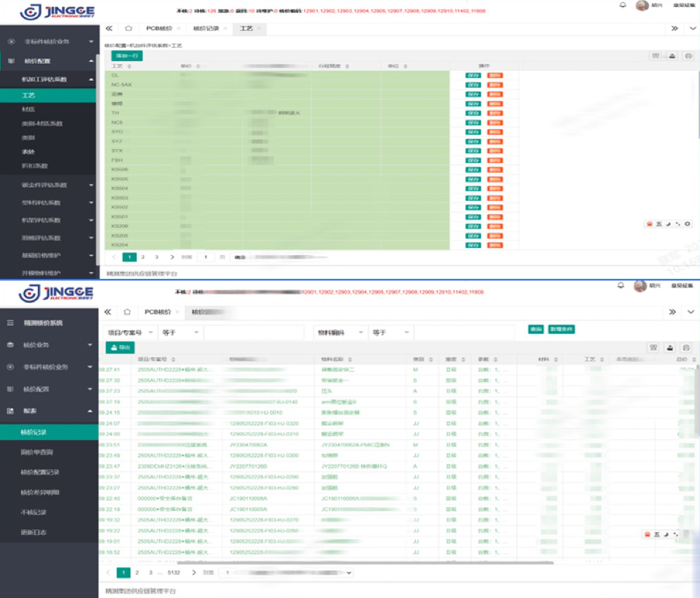Click the 报表 icon in the sidebar

10,410
